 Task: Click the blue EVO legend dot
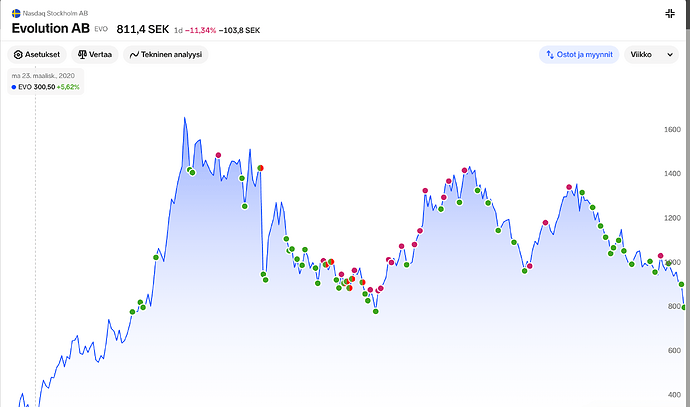14,87
